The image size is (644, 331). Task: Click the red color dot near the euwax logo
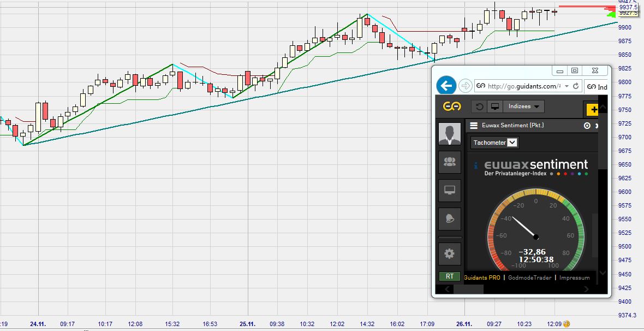(x=565, y=173)
